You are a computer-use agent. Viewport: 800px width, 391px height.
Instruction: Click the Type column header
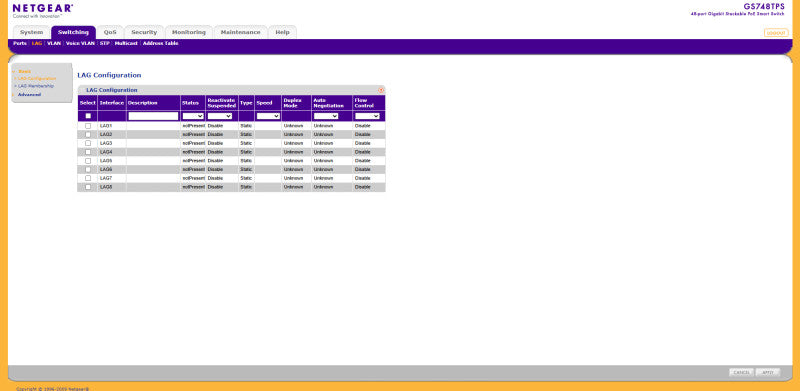coord(246,103)
